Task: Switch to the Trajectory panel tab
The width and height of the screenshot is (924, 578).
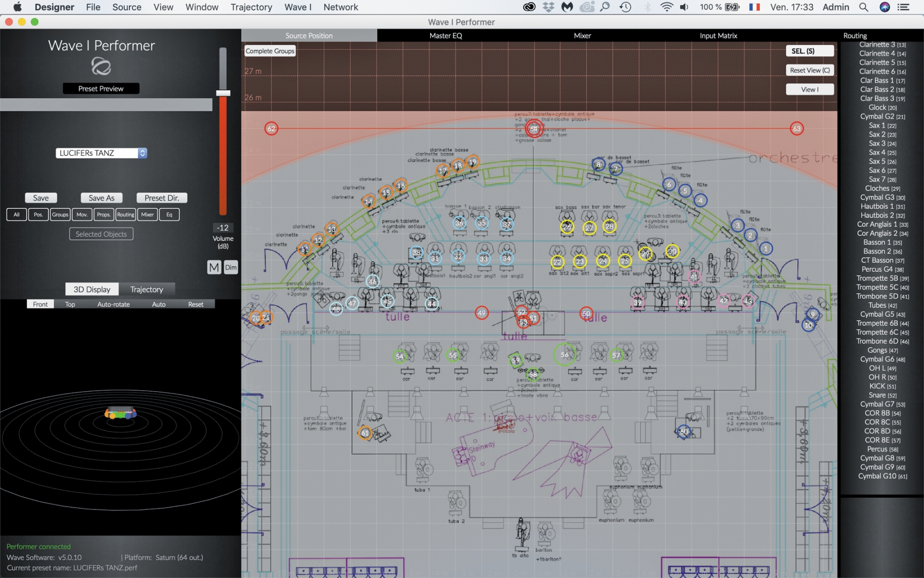Action: [x=146, y=290]
